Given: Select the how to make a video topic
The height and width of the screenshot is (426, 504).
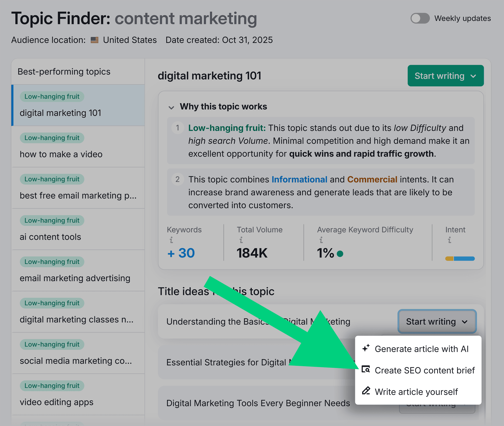Looking at the screenshot, I should point(61,154).
